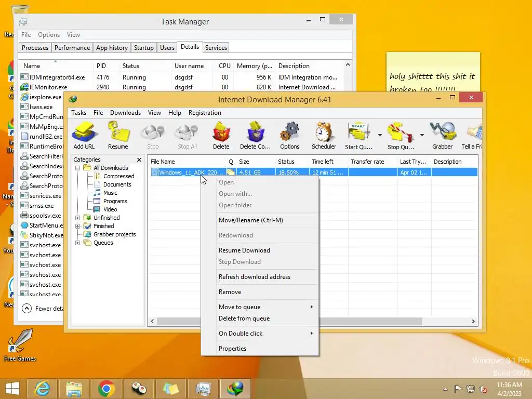
Task: Open the IDM Registration menu
Action: [205, 113]
